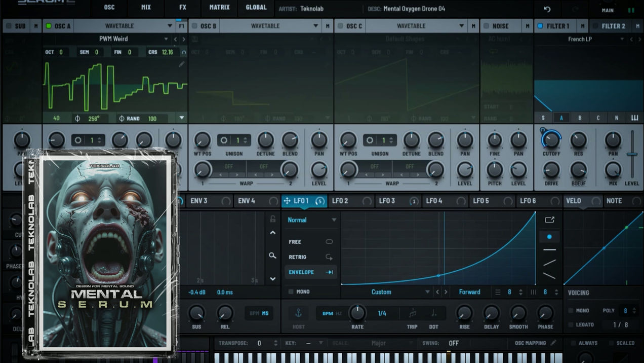Toggle the dotted DOT note icon
This screenshot has height=363, width=644.
[433, 313]
